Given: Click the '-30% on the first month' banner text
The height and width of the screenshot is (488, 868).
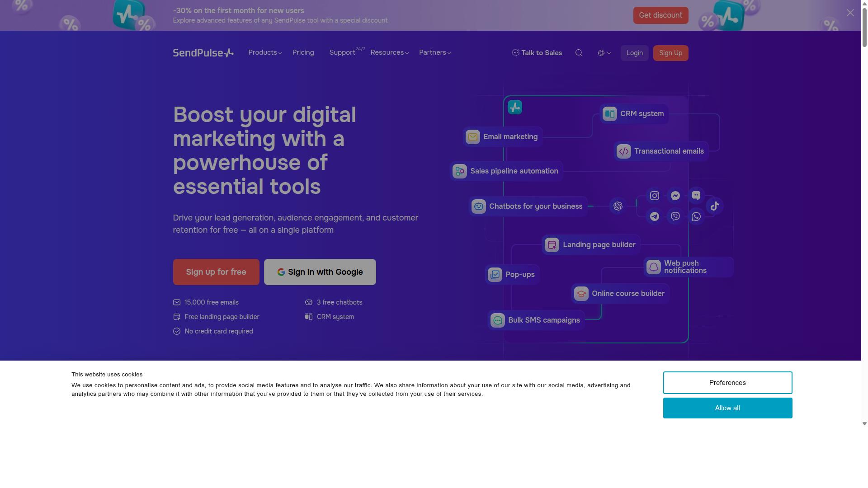Looking at the screenshot, I should (238, 11).
